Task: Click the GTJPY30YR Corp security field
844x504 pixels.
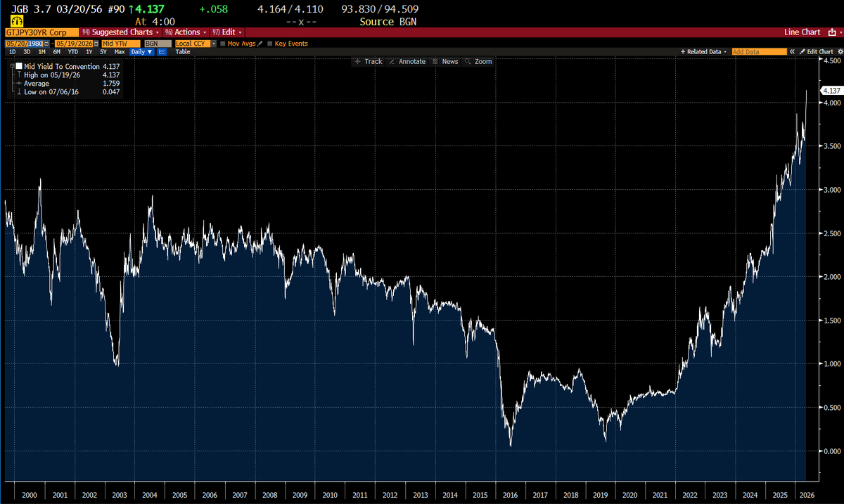Action: point(41,32)
